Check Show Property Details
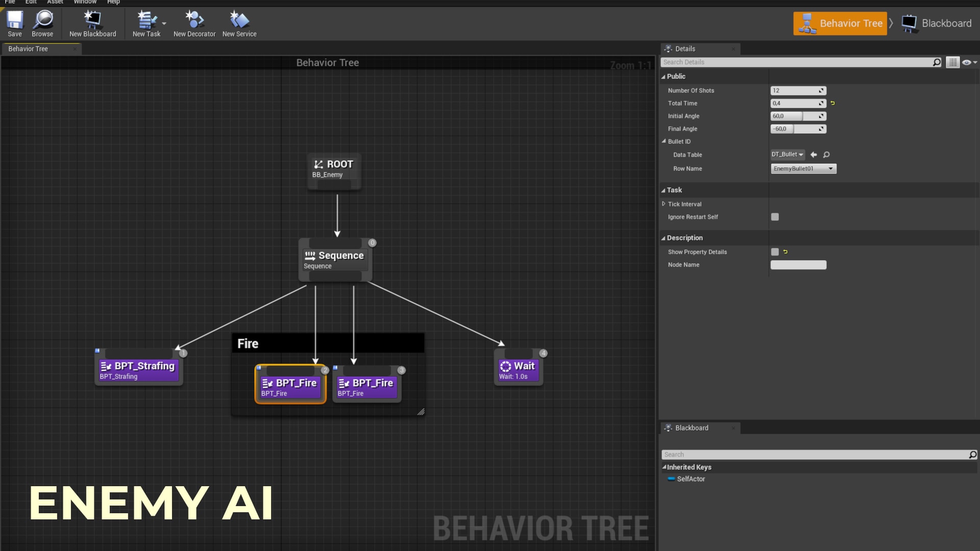The width and height of the screenshot is (980, 551). pyautogui.click(x=774, y=252)
